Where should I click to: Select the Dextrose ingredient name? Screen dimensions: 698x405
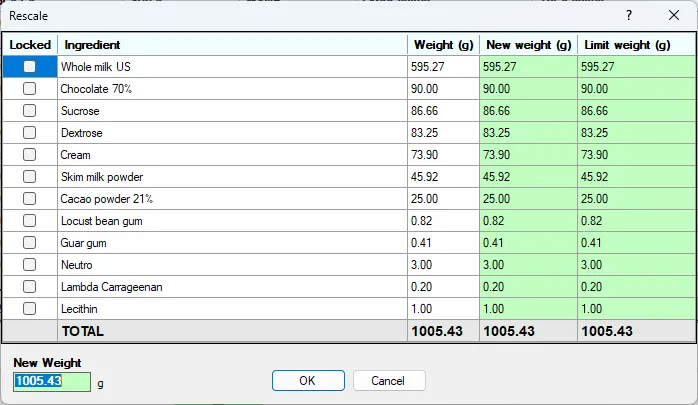pos(232,133)
